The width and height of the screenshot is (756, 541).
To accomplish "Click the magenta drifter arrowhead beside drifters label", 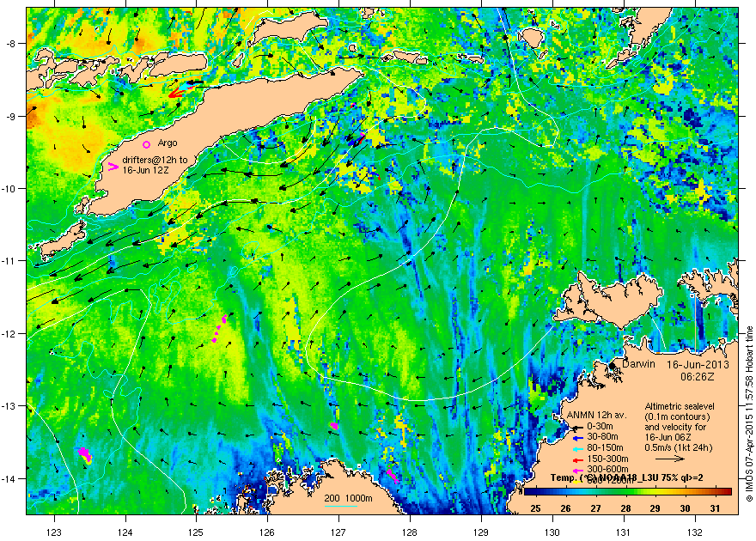I will pyautogui.click(x=113, y=167).
